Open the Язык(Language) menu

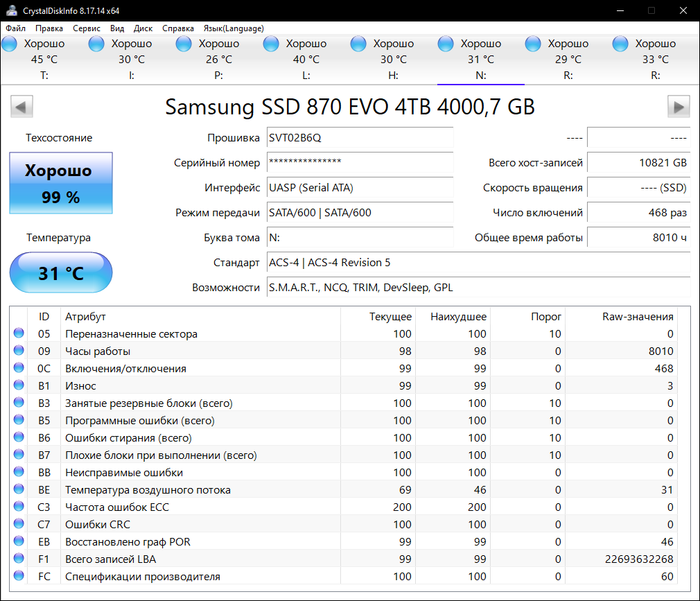point(233,28)
